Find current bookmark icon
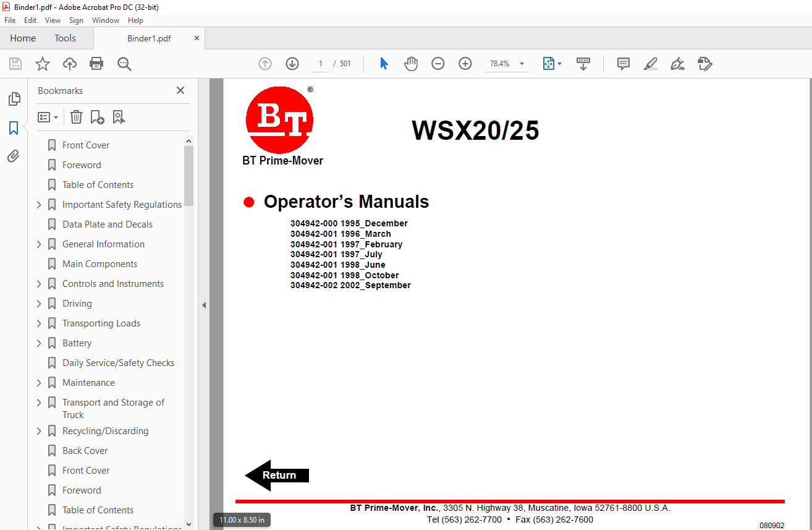This screenshot has height=530, width=812. click(119, 117)
